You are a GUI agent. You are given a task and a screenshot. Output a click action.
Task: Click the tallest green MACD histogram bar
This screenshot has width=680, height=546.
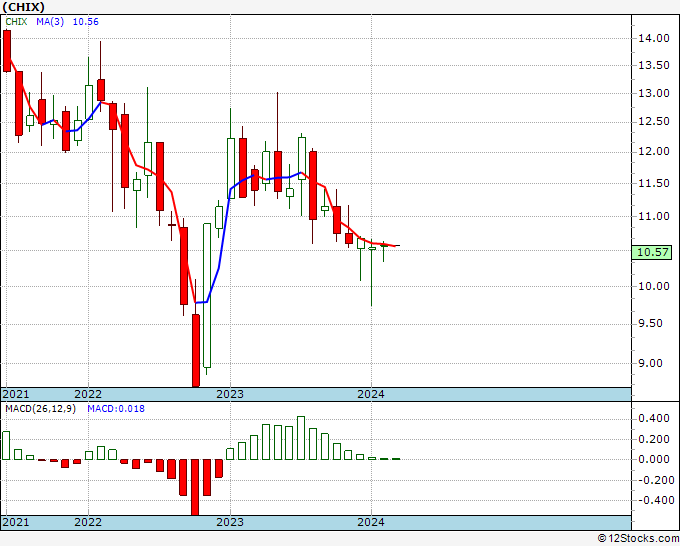301,438
